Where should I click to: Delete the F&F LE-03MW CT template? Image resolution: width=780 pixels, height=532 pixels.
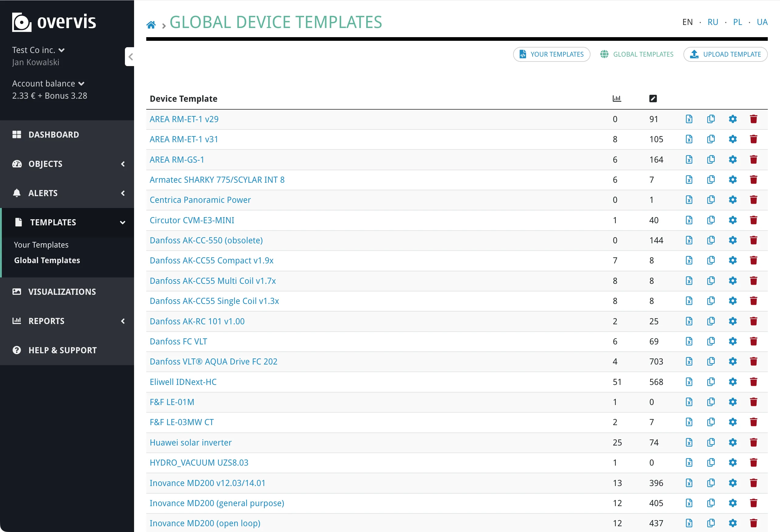(x=753, y=422)
